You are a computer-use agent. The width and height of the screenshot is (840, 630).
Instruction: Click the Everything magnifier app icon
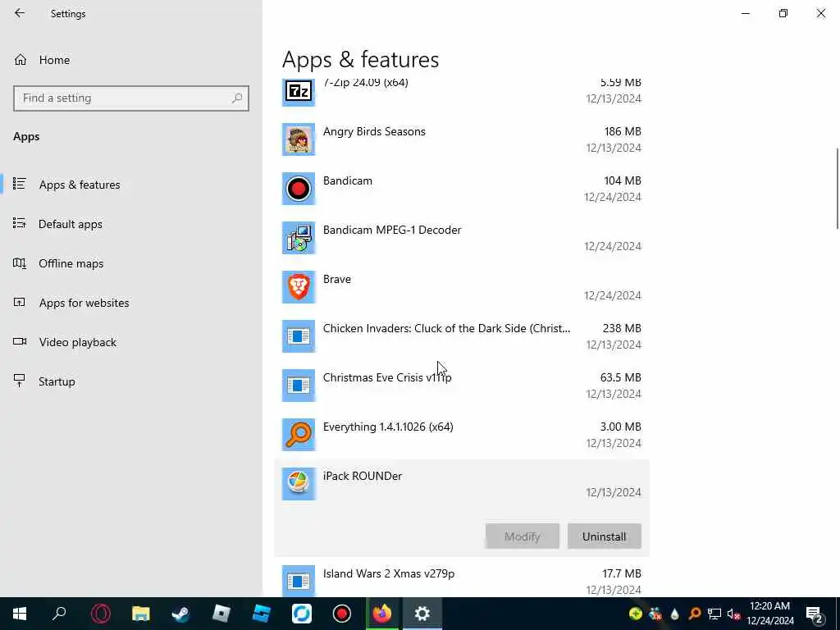(x=299, y=435)
